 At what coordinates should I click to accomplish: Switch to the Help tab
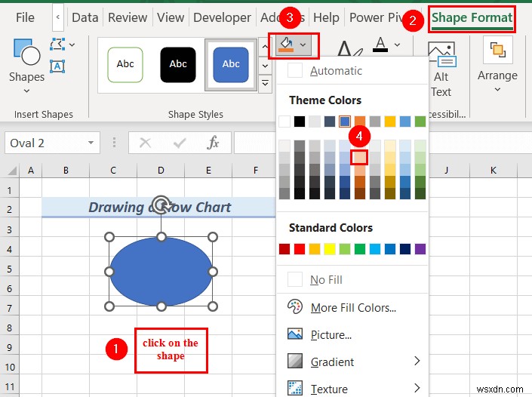point(326,17)
